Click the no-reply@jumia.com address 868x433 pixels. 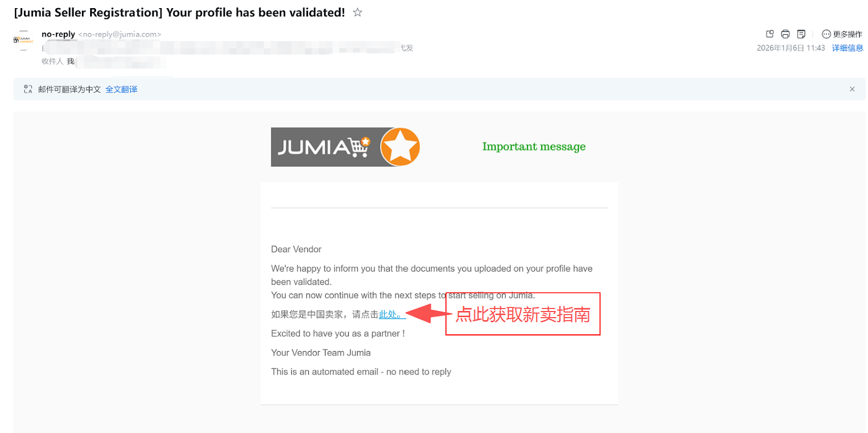pos(120,34)
